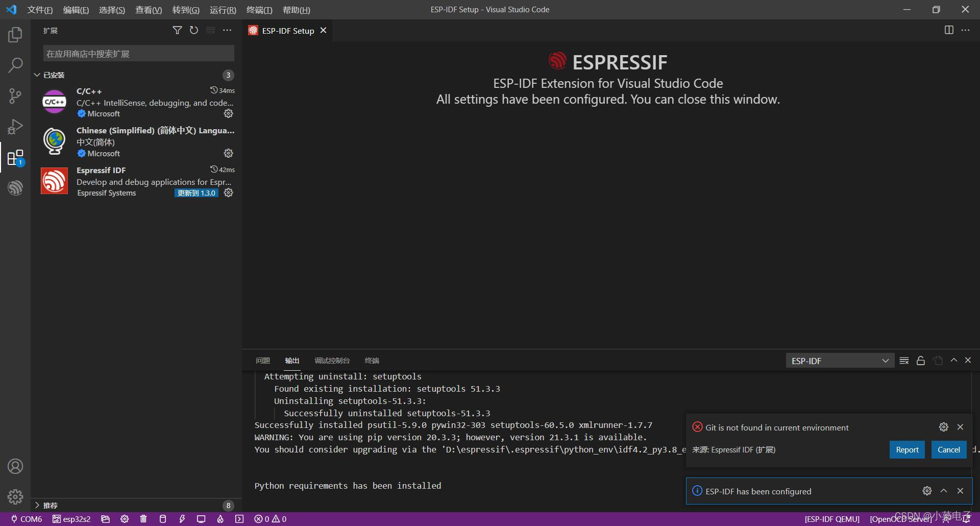Open ESP-IDF terminal icon in status bar
980x526 pixels.
(239, 519)
